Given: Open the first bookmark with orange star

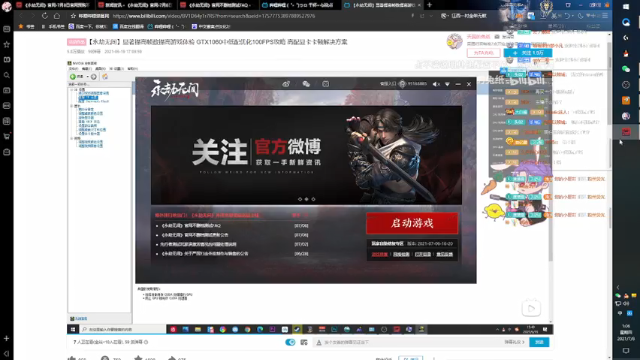Looking at the screenshot, I should click(27, 27).
